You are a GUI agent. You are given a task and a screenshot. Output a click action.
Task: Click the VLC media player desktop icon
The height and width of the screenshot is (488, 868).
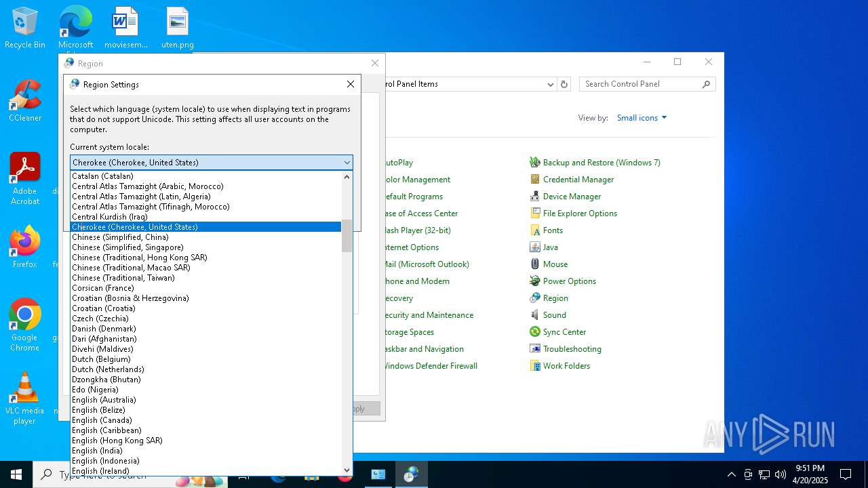pyautogui.click(x=25, y=399)
